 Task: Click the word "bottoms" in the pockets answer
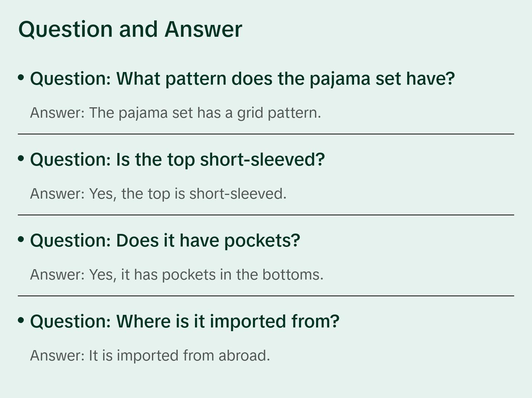point(292,275)
